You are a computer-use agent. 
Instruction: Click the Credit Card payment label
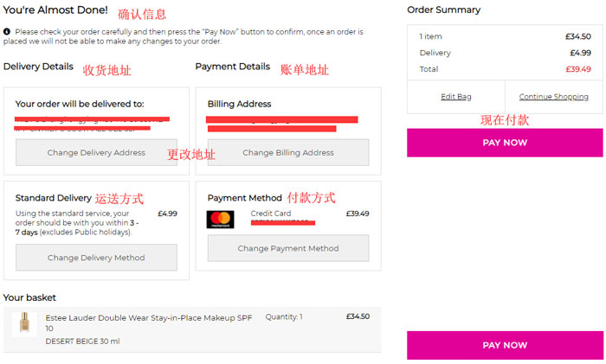click(x=271, y=213)
